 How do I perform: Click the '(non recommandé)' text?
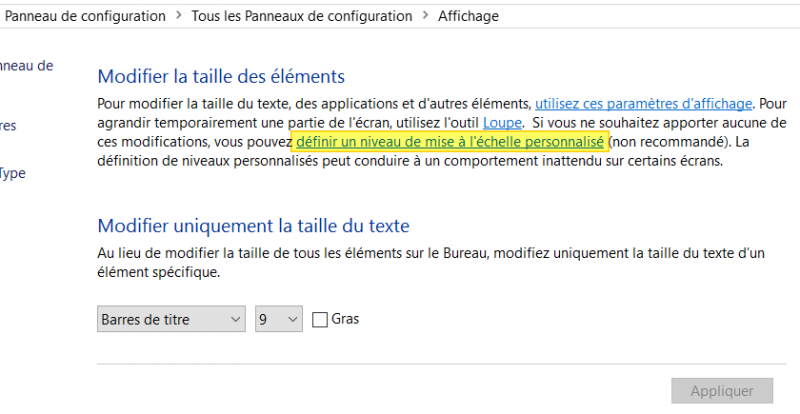coord(662,143)
